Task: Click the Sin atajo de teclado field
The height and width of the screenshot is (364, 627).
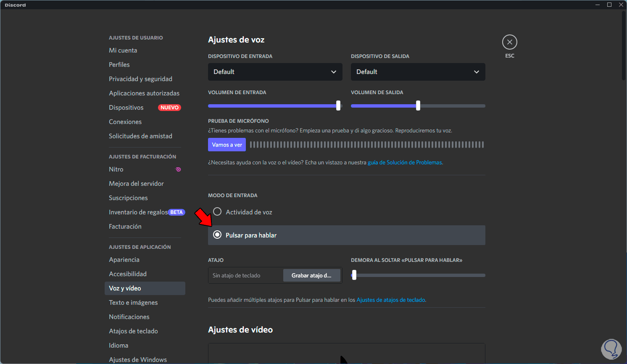Action: (x=245, y=275)
